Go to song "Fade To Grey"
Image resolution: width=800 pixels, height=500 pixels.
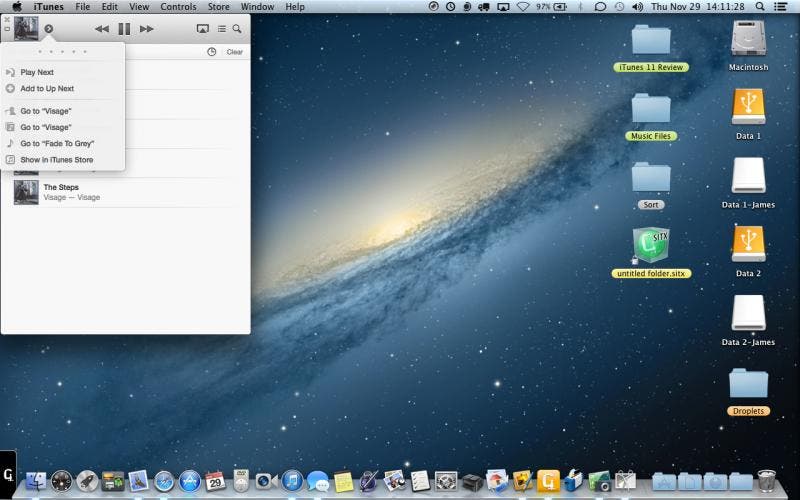pyautogui.click(x=57, y=143)
